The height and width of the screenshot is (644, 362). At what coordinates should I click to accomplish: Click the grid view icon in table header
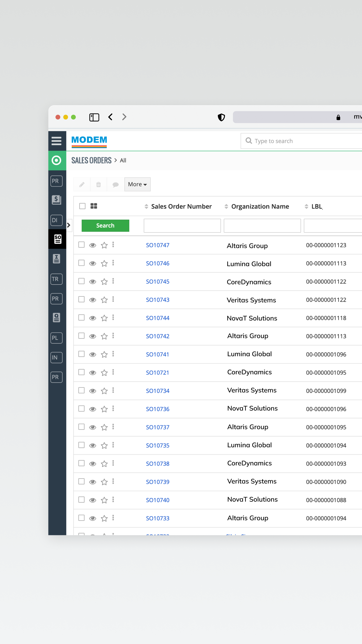(94, 206)
